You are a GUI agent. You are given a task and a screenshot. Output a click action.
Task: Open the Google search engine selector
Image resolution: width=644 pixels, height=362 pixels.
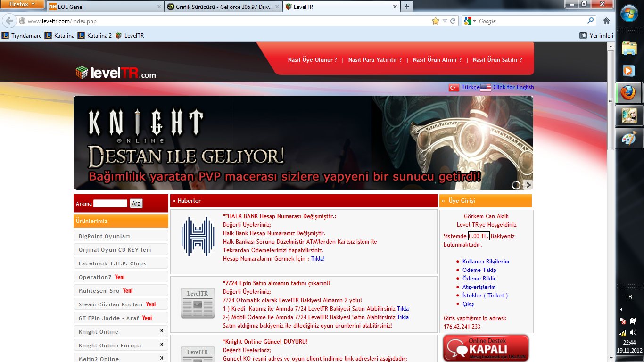[470, 21]
